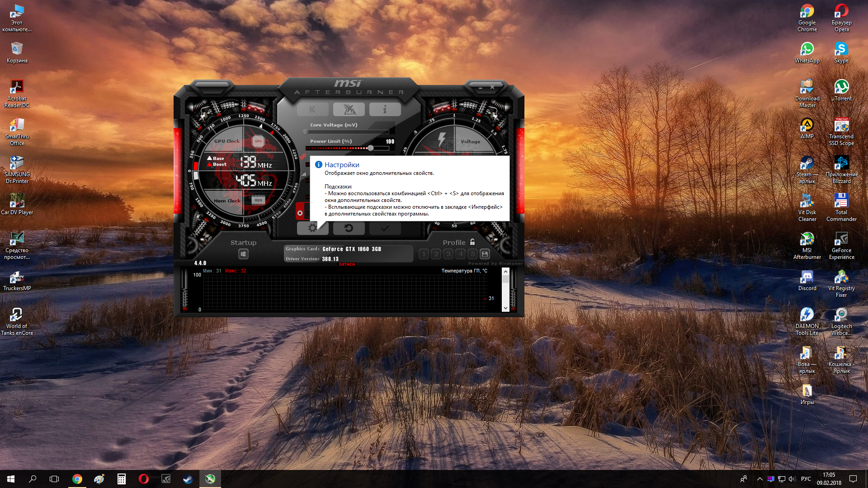Open the Игры folder on desktop

point(807,394)
